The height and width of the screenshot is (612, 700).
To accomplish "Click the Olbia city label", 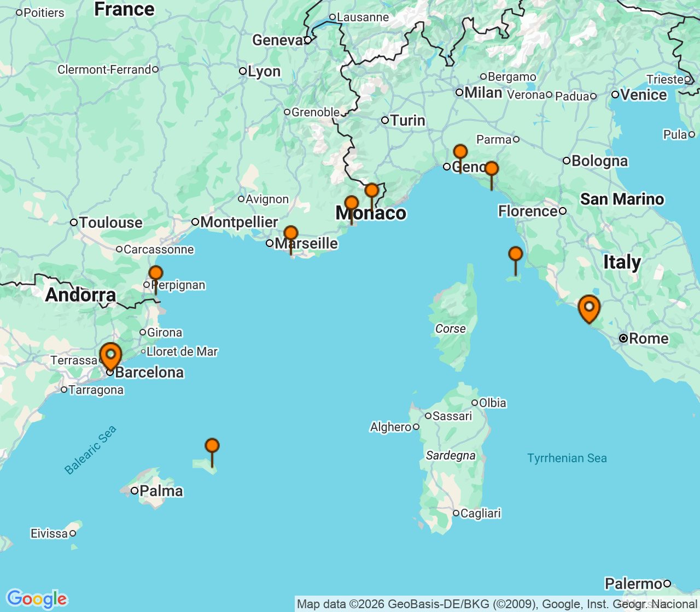I will (x=493, y=403).
